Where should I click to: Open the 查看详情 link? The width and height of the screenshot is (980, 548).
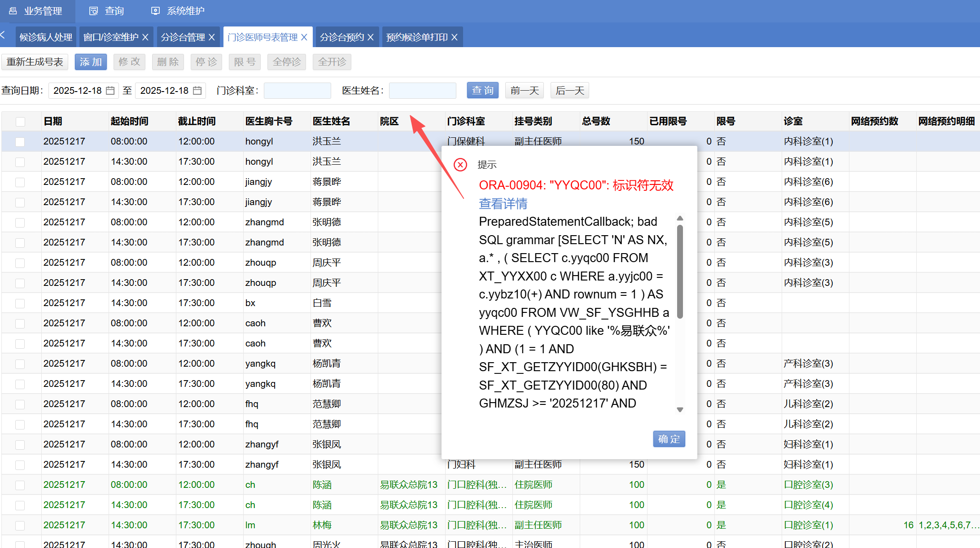[x=503, y=204]
